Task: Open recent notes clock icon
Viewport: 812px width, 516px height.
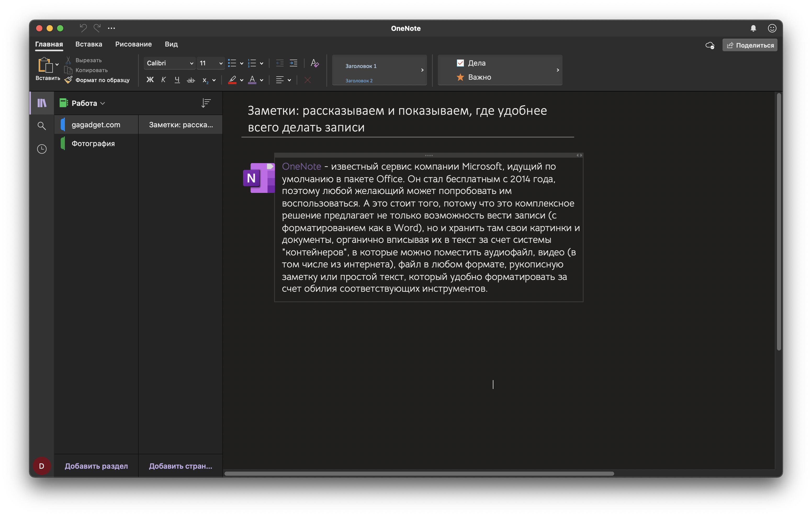Action: tap(42, 149)
